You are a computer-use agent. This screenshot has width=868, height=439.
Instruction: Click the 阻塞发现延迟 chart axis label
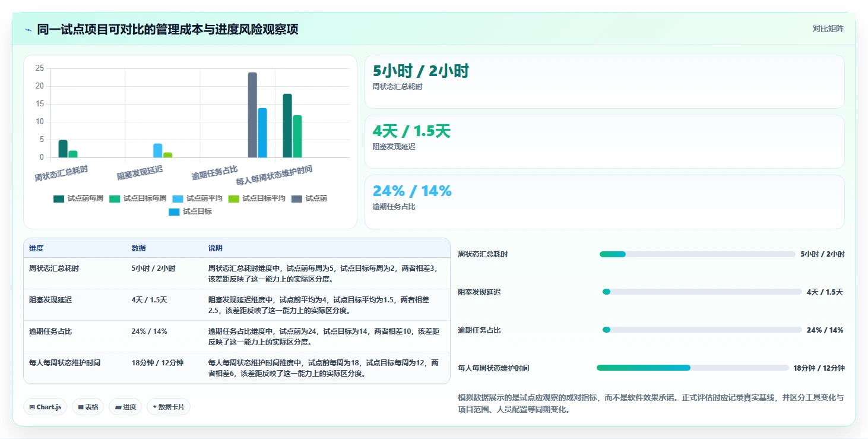coord(140,173)
